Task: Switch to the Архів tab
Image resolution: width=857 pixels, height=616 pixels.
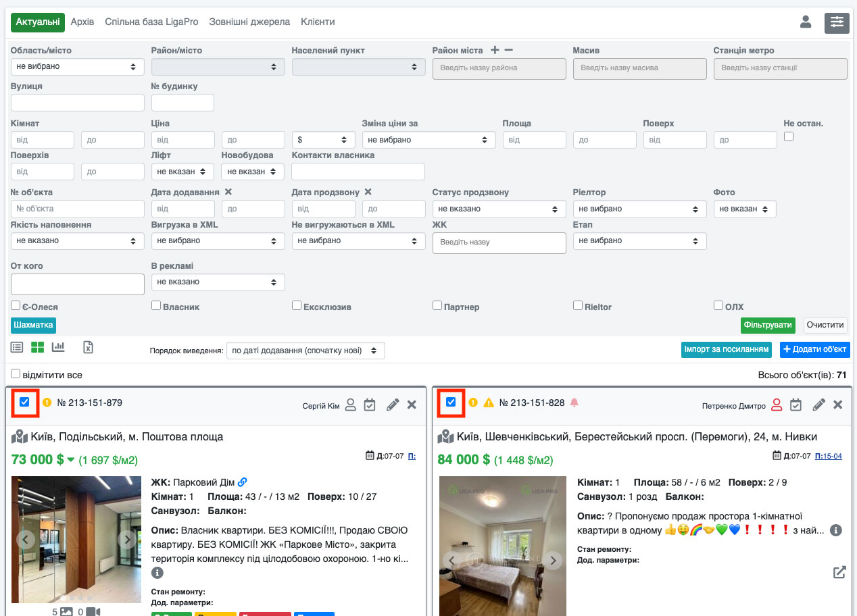Action: click(82, 22)
